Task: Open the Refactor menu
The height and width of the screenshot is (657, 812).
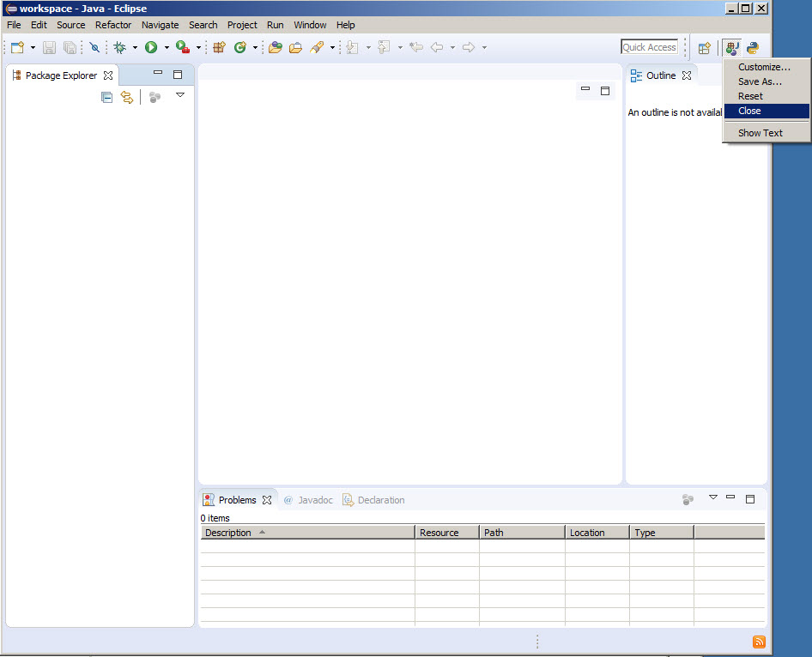Action: click(x=113, y=25)
